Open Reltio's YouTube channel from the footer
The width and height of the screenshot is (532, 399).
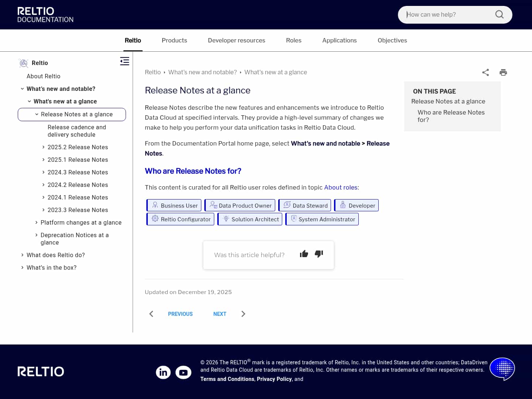(x=184, y=372)
